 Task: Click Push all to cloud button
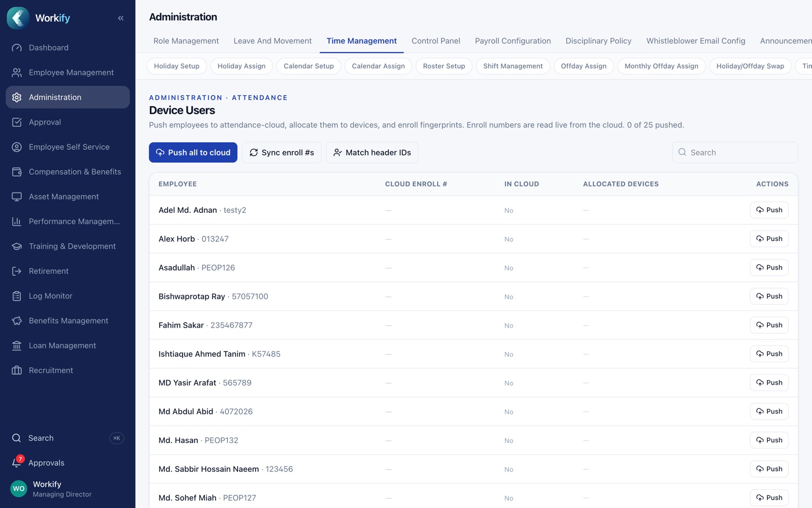pyautogui.click(x=193, y=152)
